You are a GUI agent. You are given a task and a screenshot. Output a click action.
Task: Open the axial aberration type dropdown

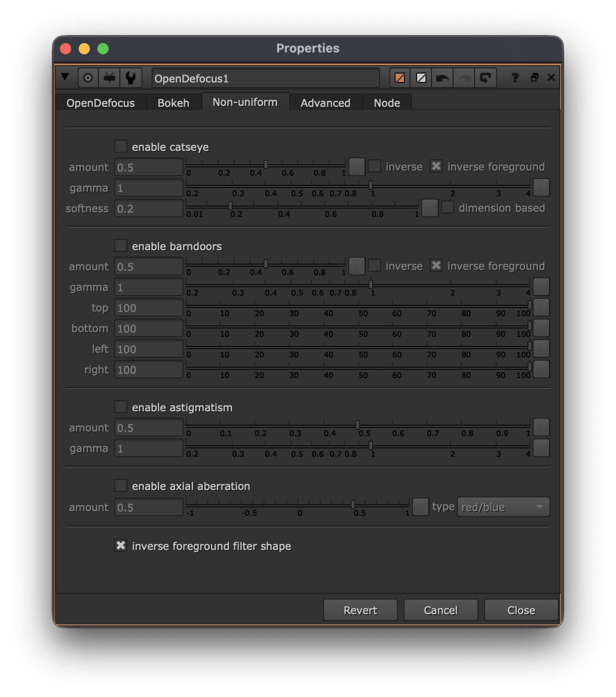click(x=503, y=507)
